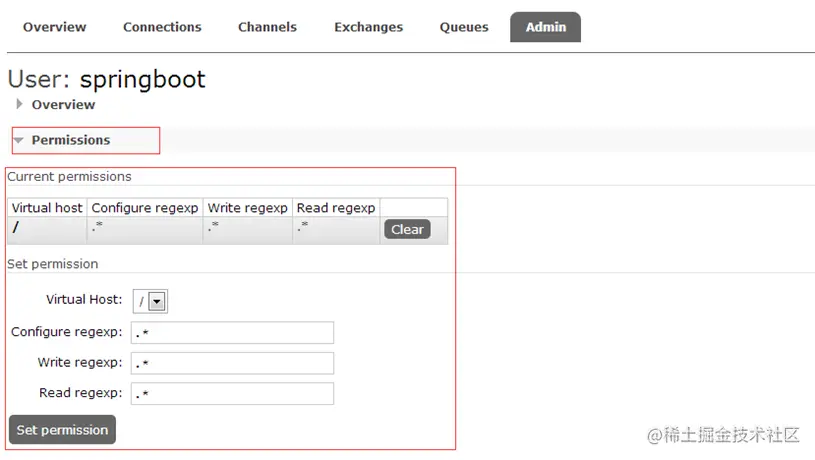Click the '/' virtual host table cell

pos(47,230)
